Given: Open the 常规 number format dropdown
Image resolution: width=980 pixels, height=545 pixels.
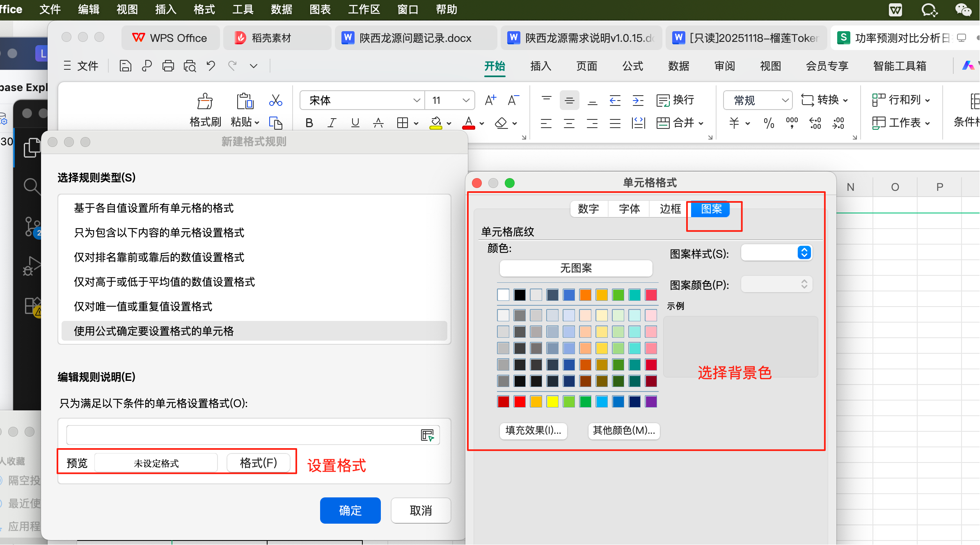Looking at the screenshot, I should point(785,101).
